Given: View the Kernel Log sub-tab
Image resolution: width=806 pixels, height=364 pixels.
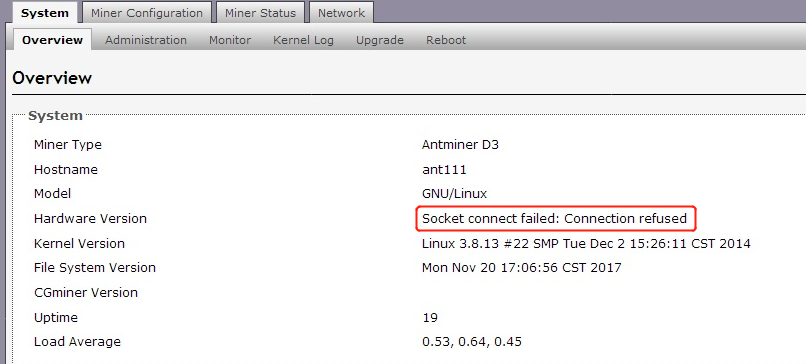Looking at the screenshot, I should 303,40.
